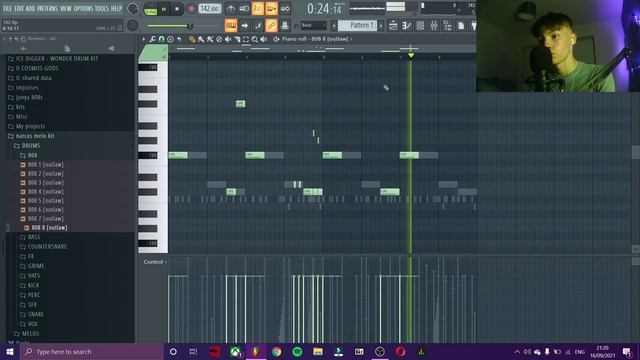Open the VIEW menu
The height and width of the screenshot is (360, 640).
[66, 8]
